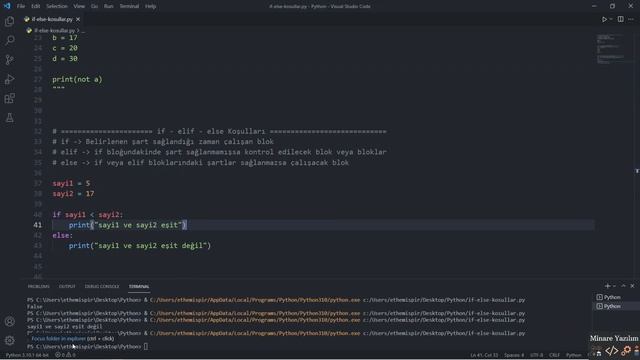Click the sayi1 = 5 assignment line

(71, 183)
